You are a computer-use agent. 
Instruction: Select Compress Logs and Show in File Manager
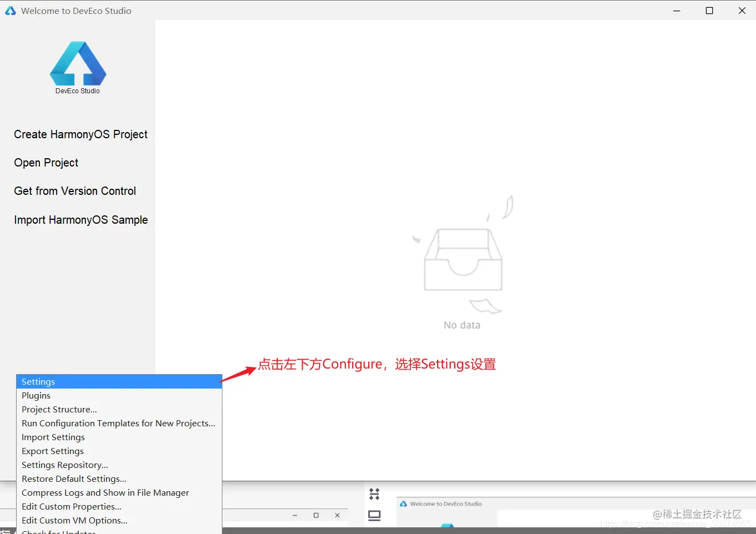pos(119,493)
